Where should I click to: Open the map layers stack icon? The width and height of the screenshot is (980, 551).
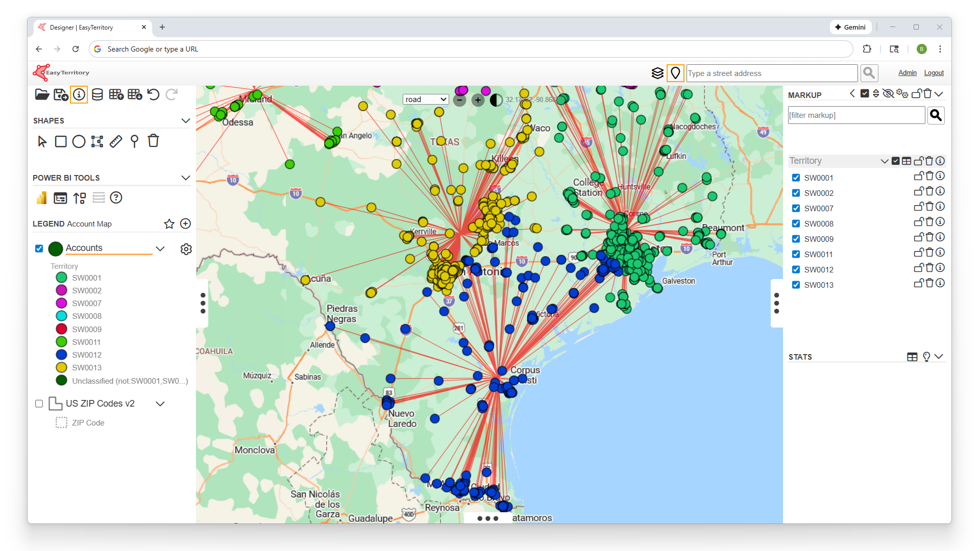coord(657,73)
